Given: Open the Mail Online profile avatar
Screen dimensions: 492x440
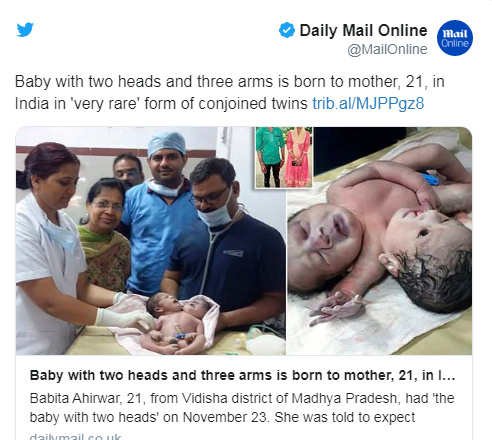Looking at the screenshot, I should click(455, 38).
